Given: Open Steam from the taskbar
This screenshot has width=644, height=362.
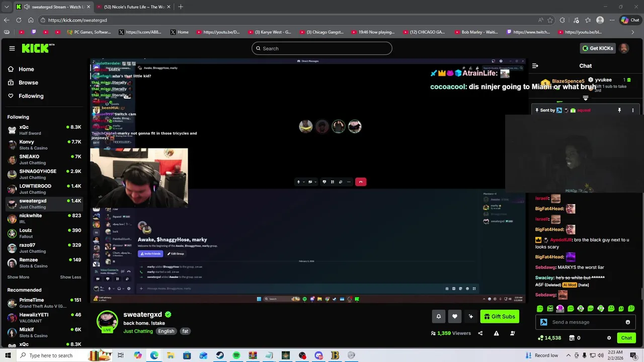Looking at the screenshot, I should tap(220, 355).
